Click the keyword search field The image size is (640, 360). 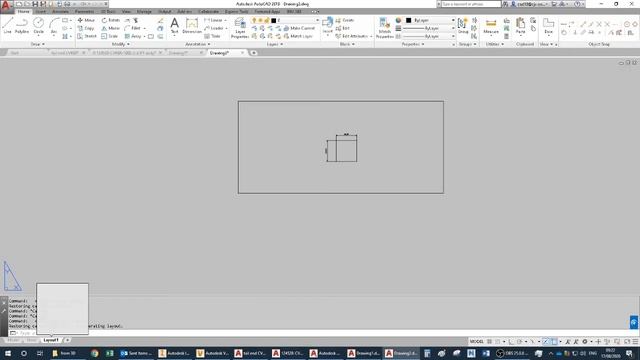click(x=471, y=4)
